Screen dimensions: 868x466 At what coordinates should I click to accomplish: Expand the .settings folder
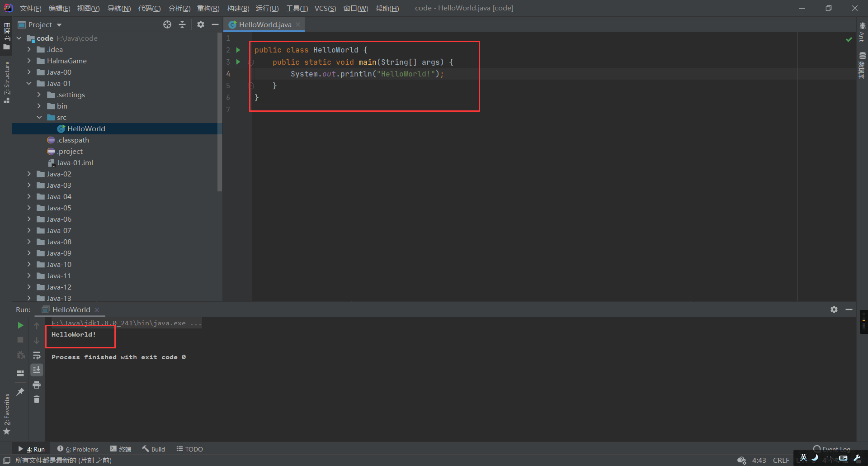(39, 95)
